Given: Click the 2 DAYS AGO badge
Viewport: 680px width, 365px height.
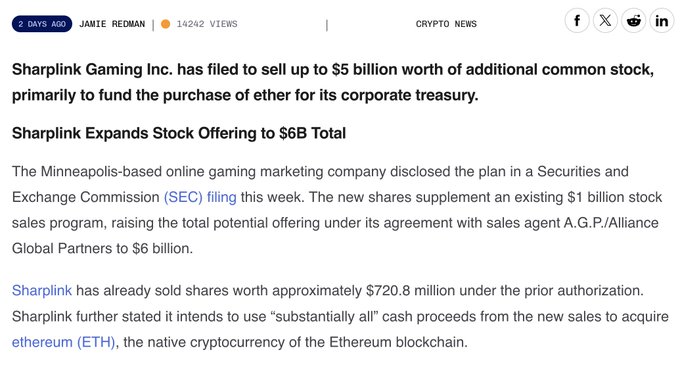Looking at the screenshot, I should coord(42,24).
